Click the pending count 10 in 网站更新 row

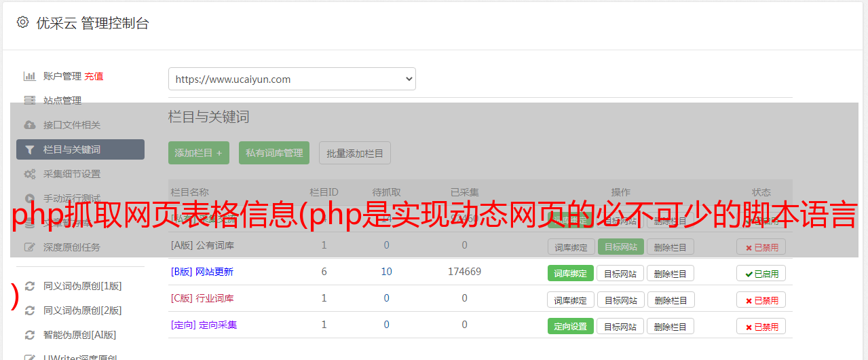coord(386,271)
